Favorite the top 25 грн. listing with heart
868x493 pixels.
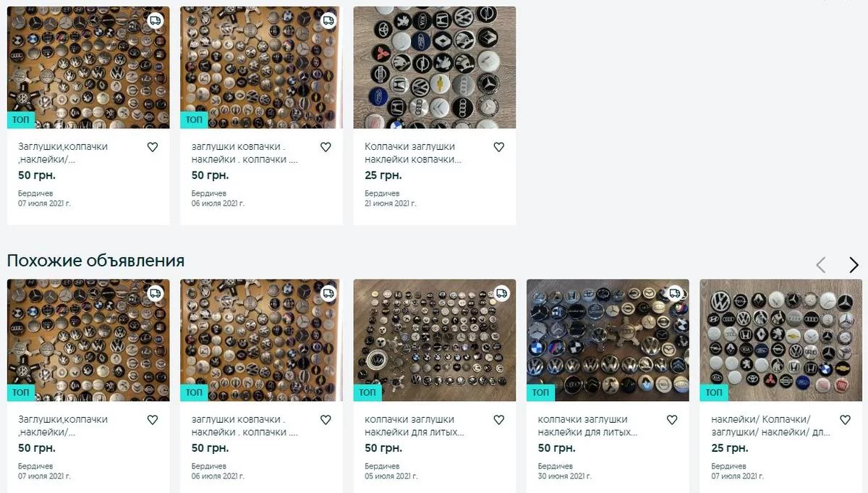pos(498,147)
